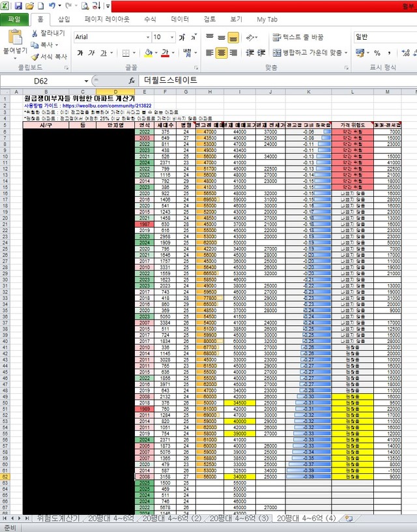Click the Accounting Number Format icon

click(x=360, y=53)
